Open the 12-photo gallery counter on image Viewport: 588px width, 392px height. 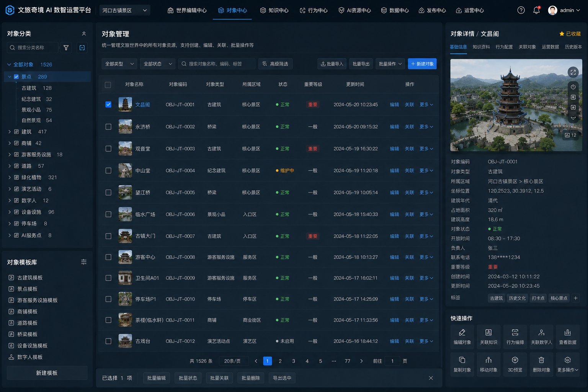click(x=570, y=135)
